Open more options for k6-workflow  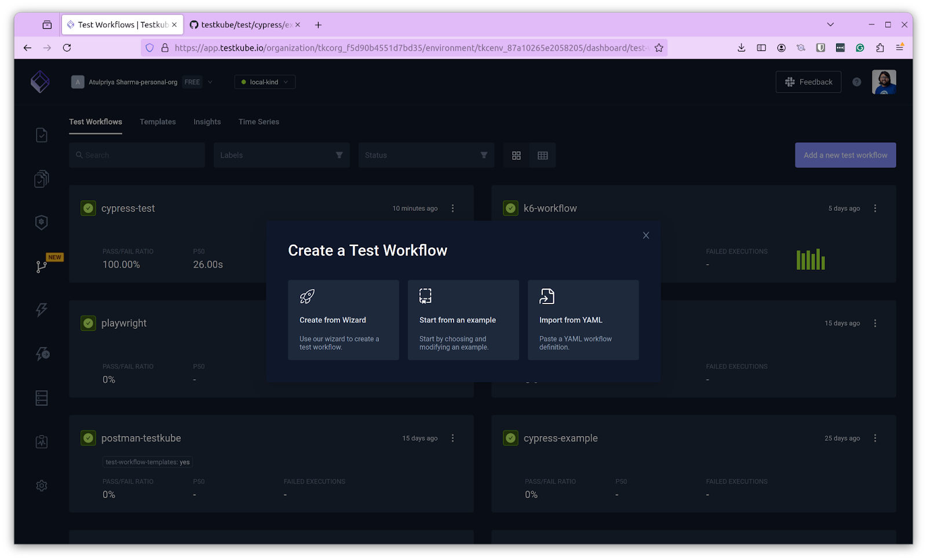875,208
